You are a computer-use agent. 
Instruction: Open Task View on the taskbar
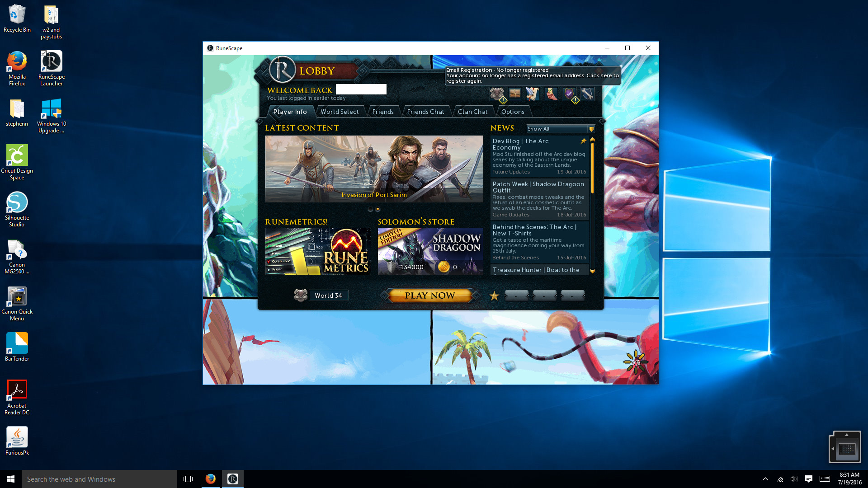(188, 479)
